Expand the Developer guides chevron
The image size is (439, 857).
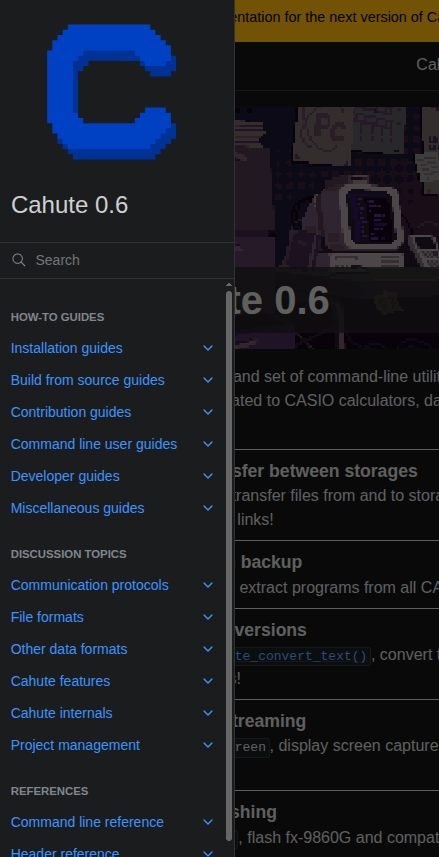(208, 476)
